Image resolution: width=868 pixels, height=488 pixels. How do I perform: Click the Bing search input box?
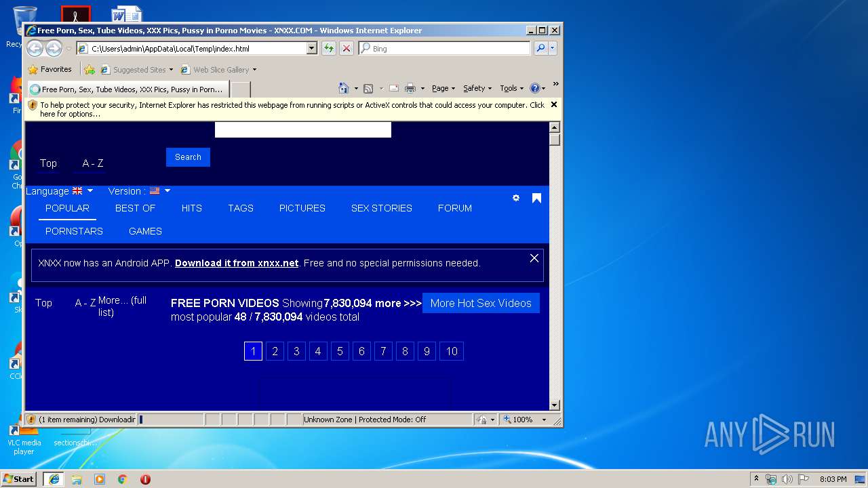446,48
